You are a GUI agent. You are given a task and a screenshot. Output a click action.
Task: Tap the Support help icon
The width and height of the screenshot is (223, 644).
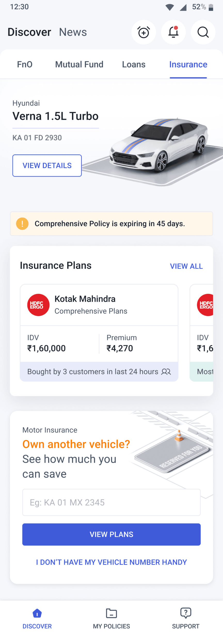coord(186,613)
